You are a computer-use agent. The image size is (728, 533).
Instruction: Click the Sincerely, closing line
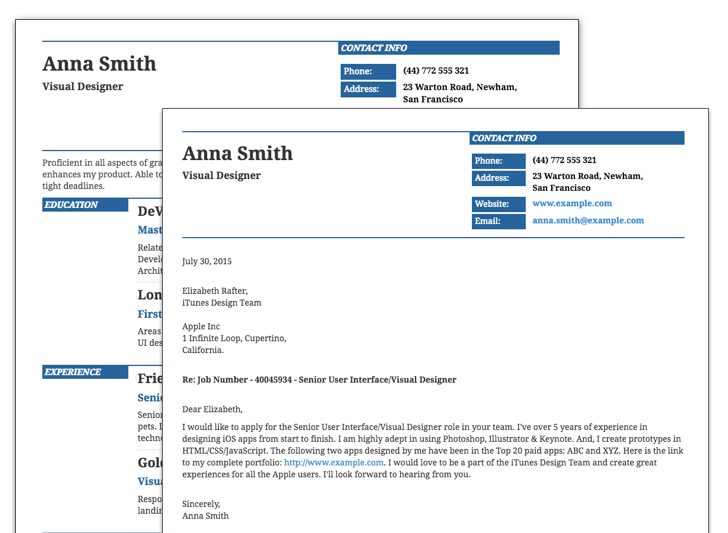coord(201,504)
